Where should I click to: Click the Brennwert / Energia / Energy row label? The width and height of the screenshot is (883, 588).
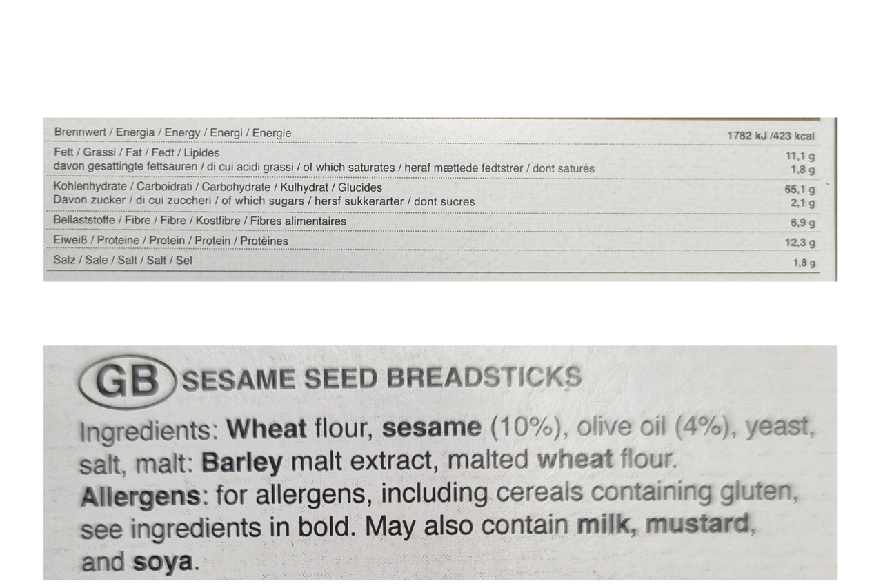pyautogui.click(x=172, y=133)
